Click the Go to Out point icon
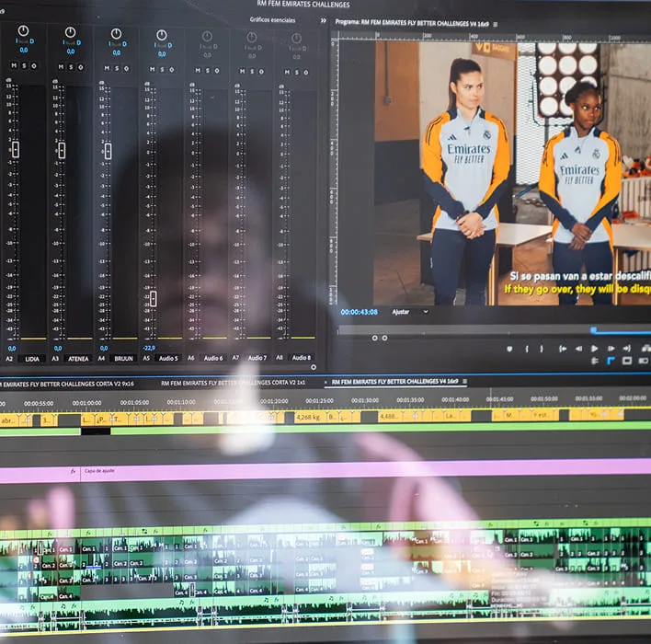 [626, 348]
